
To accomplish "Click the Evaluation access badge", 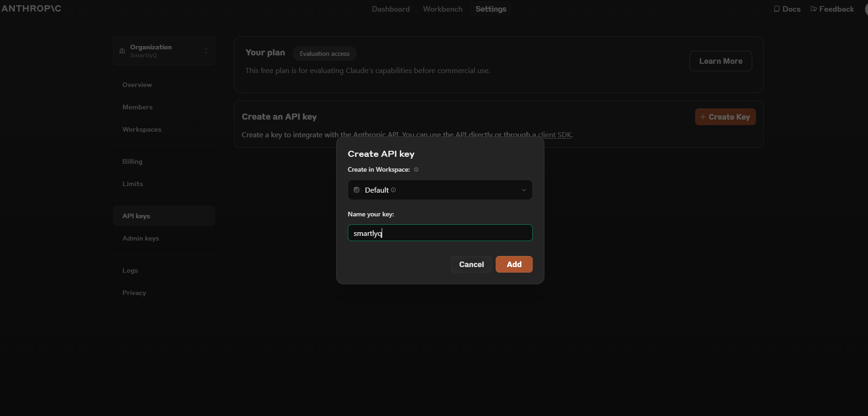I will point(325,54).
